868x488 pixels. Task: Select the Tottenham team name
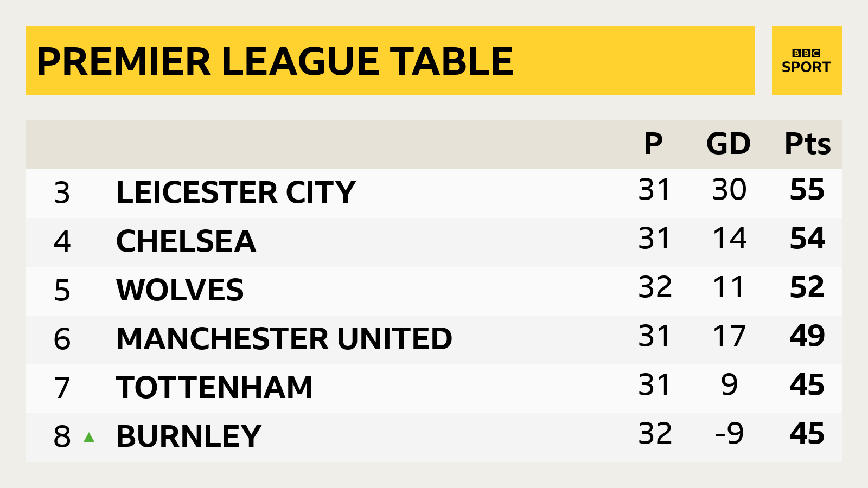point(214,388)
